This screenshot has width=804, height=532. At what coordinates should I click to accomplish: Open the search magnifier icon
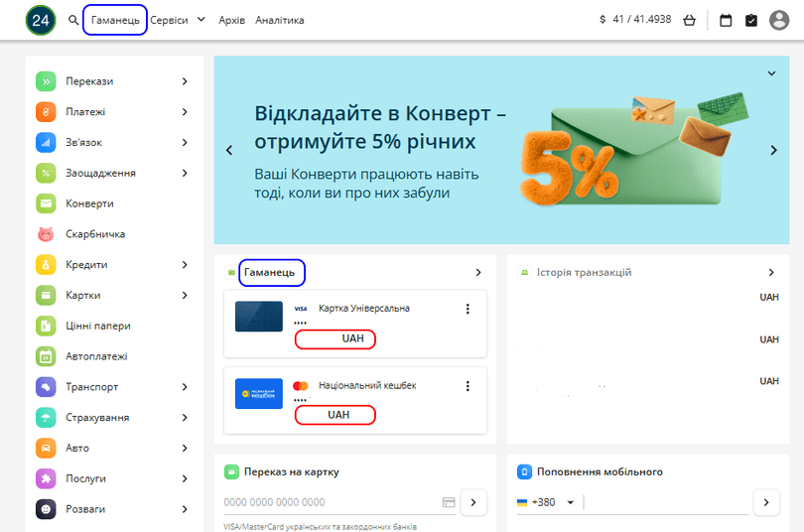(73, 20)
